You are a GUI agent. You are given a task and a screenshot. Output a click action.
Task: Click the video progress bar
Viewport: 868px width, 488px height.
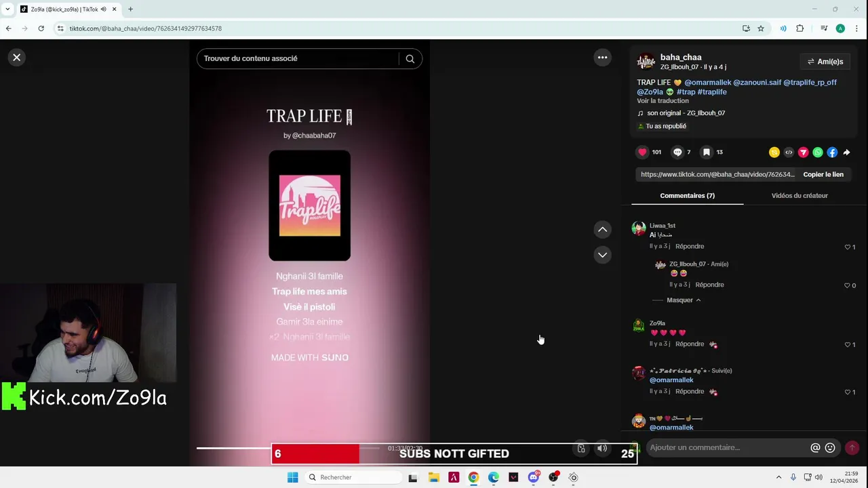coord(288,448)
